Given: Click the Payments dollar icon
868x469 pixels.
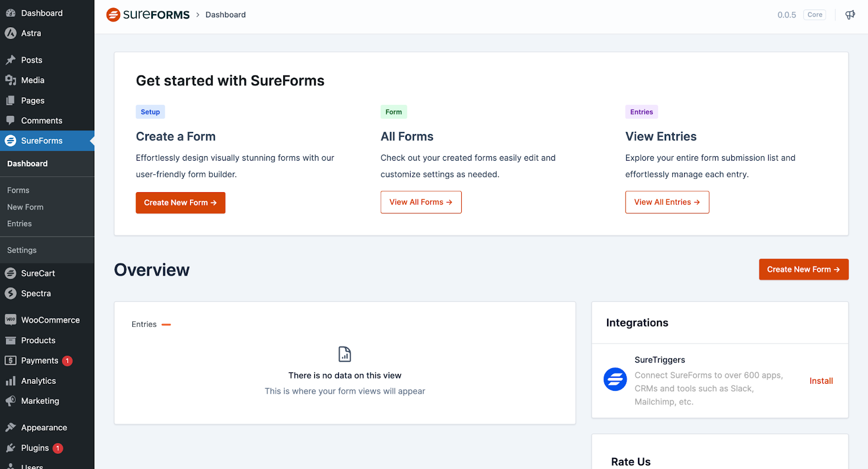Looking at the screenshot, I should (10, 360).
